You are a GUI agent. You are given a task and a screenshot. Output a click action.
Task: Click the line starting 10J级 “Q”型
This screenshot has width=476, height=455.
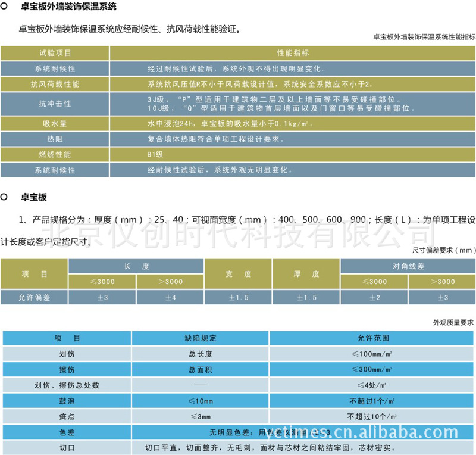click(x=281, y=108)
